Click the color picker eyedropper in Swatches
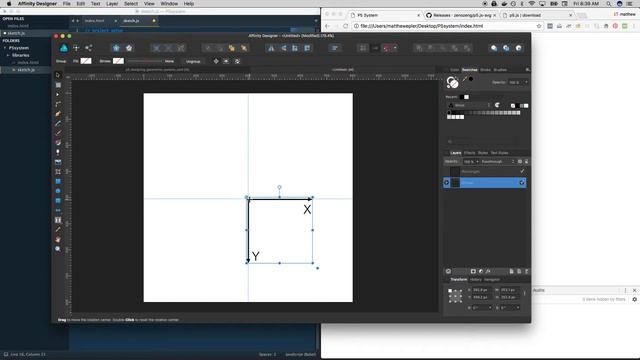The image size is (640, 360). 464,79
